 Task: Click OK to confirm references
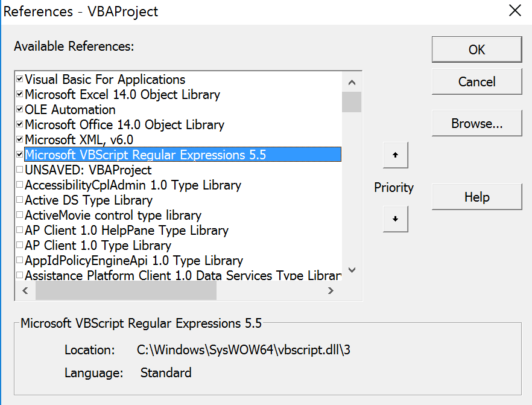pyautogui.click(x=477, y=49)
